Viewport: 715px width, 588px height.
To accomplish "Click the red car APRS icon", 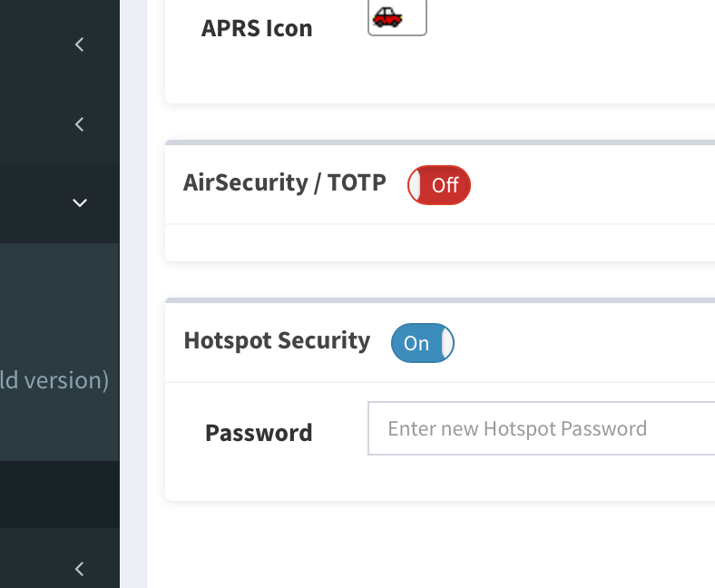I will click(387, 16).
